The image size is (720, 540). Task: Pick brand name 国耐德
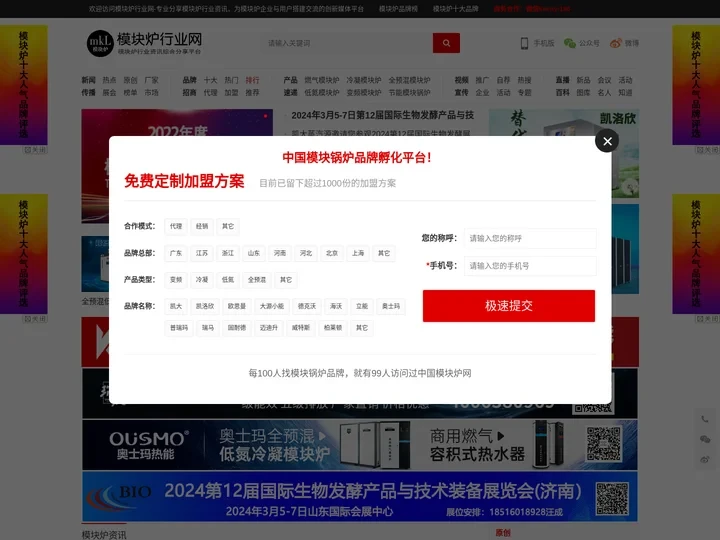click(237, 328)
